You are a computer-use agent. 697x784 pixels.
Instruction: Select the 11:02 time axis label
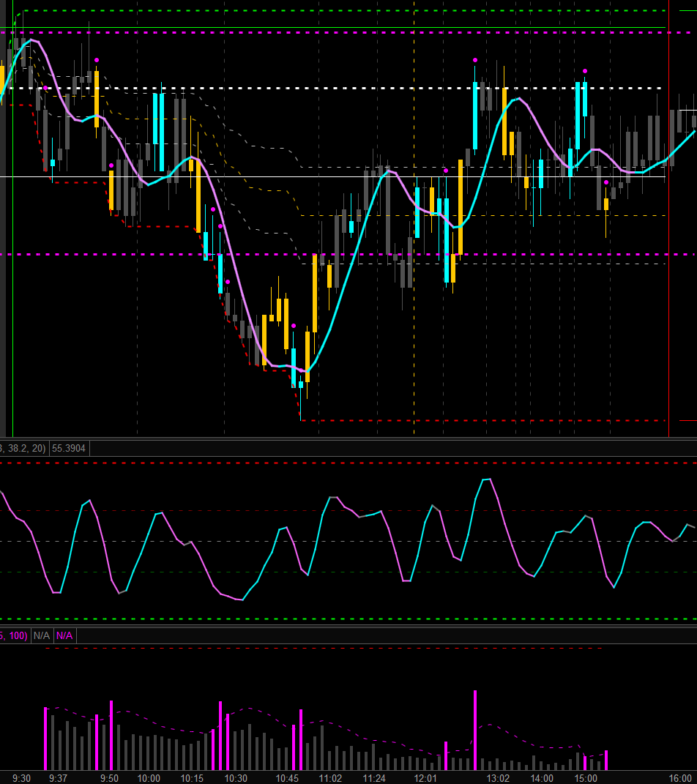(331, 778)
